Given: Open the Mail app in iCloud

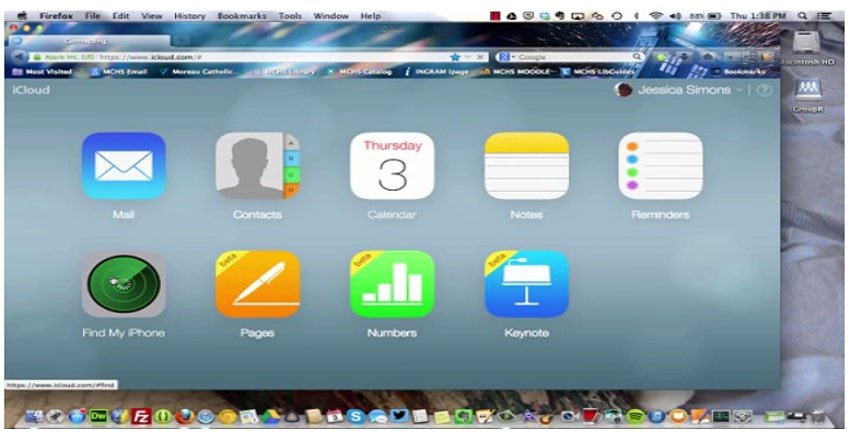Looking at the screenshot, I should pos(124,166).
